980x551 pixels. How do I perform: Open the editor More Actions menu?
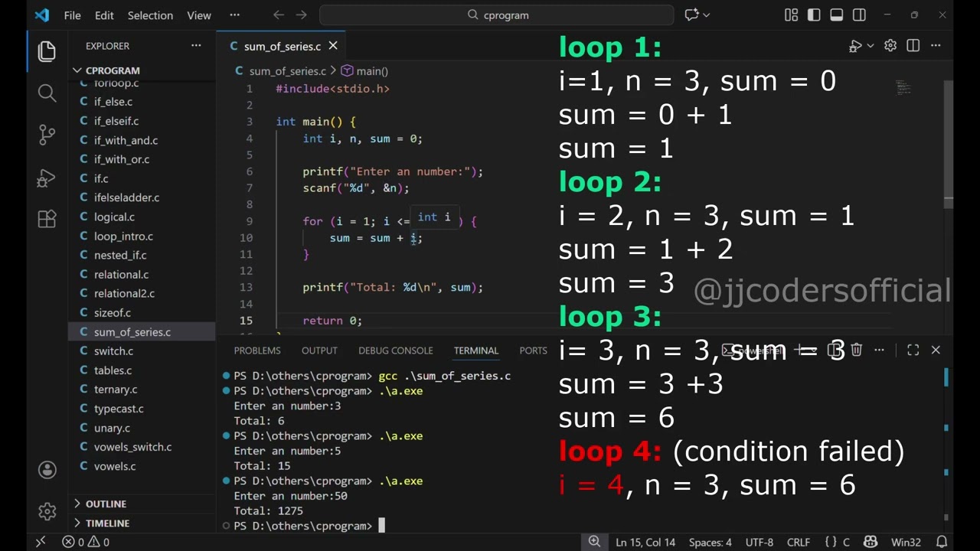pyautogui.click(x=936, y=46)
